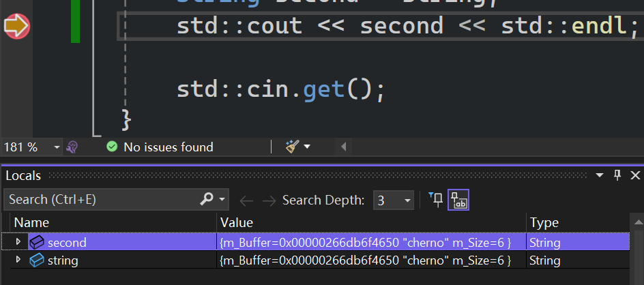644x285 pixels.
Task: Toggle the highlighted view button in Locals toolbar
Action: click(x=458, y=200)
